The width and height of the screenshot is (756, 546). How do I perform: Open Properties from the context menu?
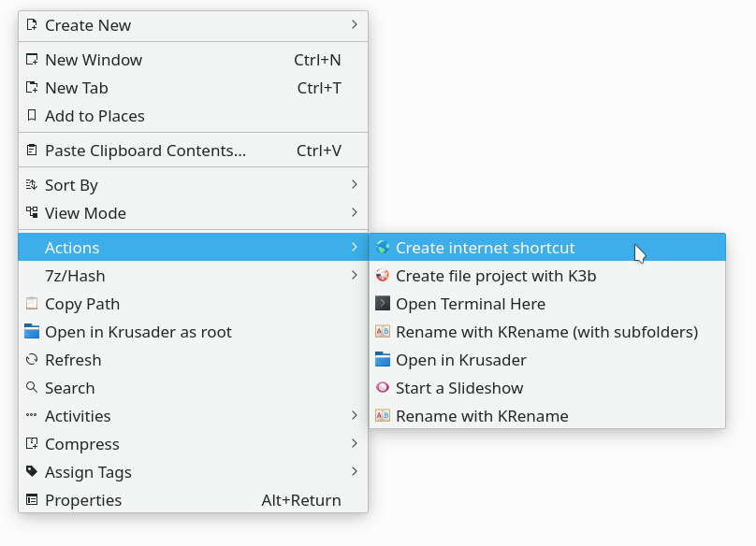coord(193,500)
